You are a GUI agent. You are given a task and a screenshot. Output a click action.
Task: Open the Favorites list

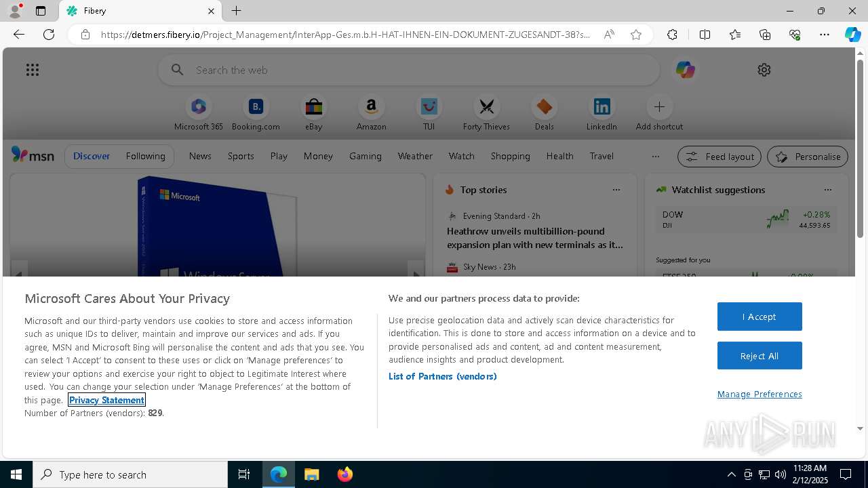click(735, 35)
